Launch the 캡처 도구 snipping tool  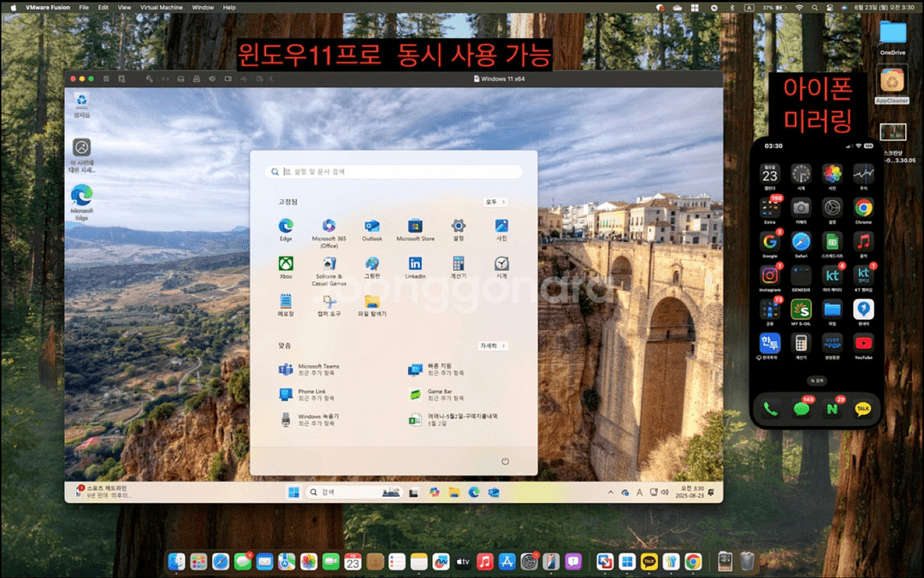329,305
